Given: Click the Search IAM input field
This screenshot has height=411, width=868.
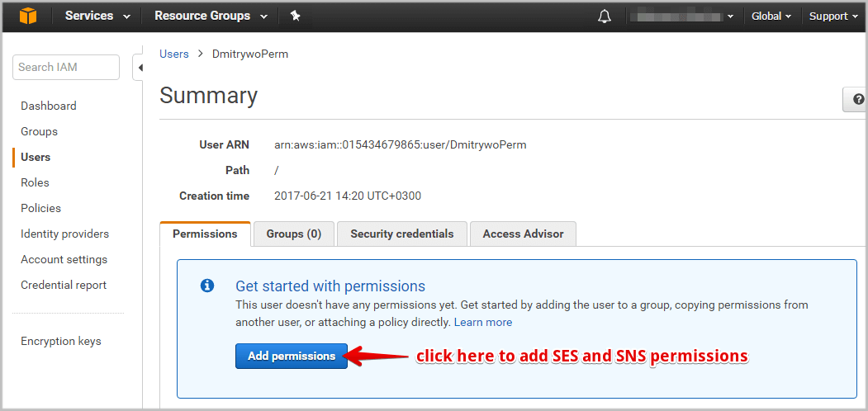Looking at the screenshot, I should click(66, 68).
